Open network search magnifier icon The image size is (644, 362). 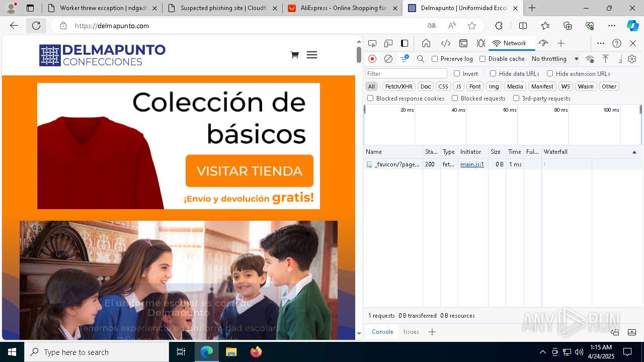click(x=421, y=59)
